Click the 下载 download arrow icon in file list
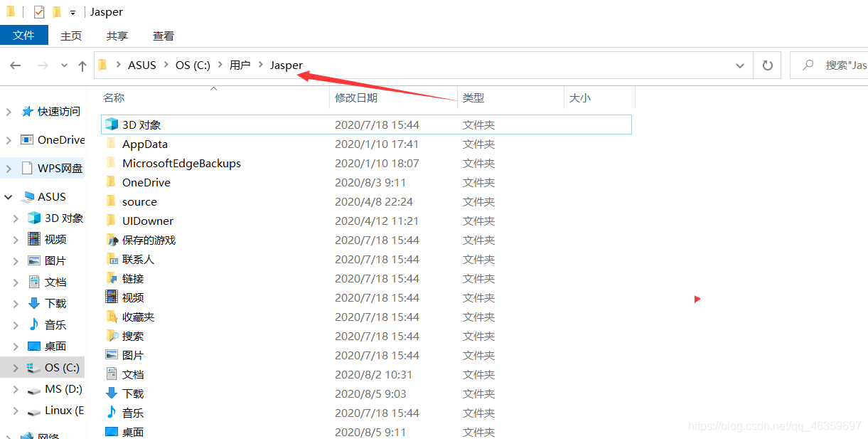The width and height of the screenshot is (868, 439). point(111,393)
